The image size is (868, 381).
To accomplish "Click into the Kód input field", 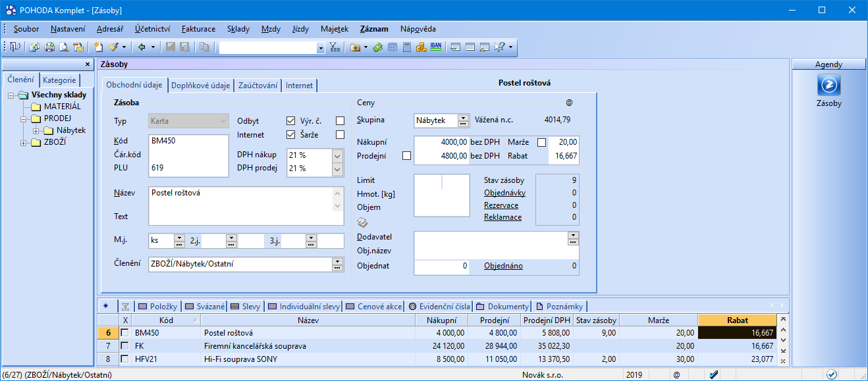I will 188,140.
